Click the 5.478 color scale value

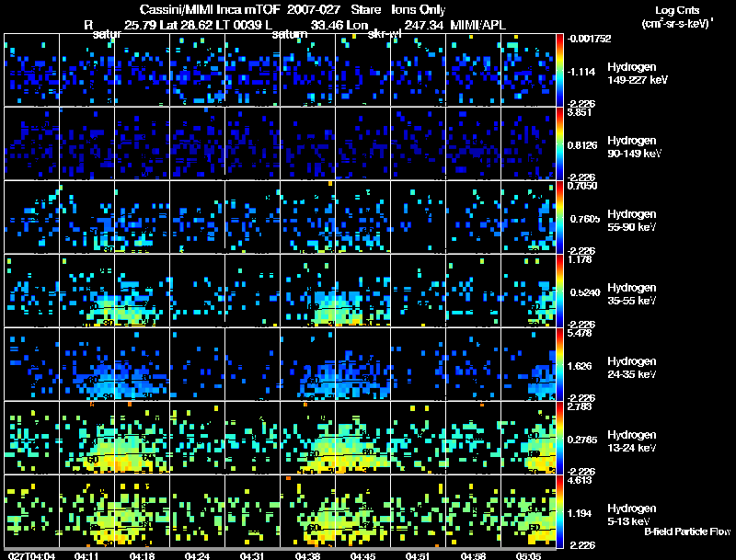[x=580, y=333]
